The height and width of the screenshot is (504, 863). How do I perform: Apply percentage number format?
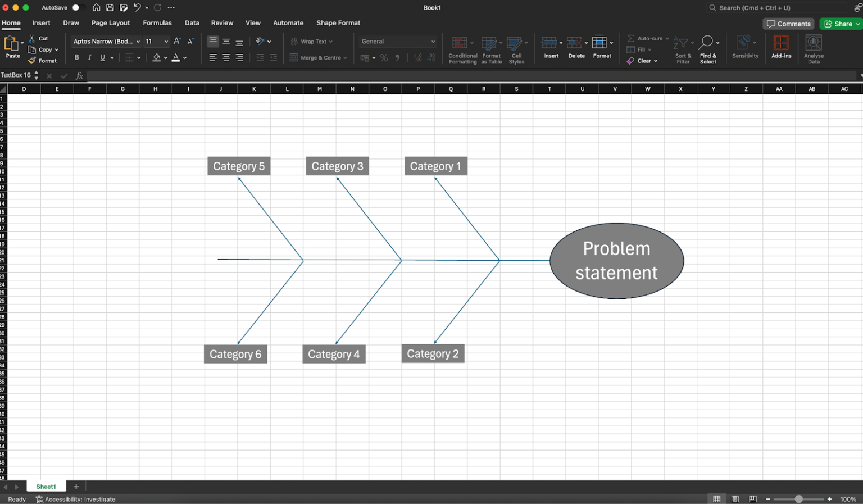(384, 57)
